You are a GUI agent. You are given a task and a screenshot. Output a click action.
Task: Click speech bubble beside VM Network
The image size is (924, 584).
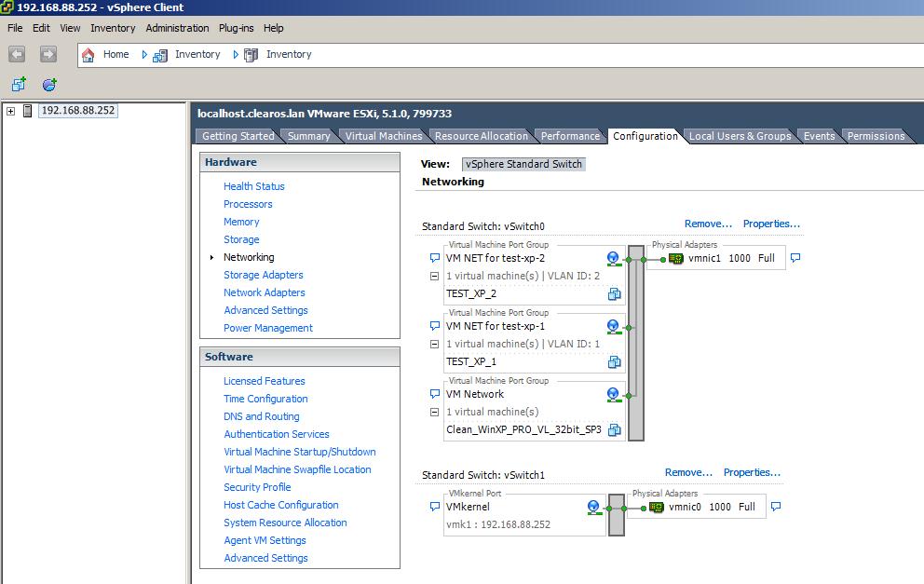point(435,394)
